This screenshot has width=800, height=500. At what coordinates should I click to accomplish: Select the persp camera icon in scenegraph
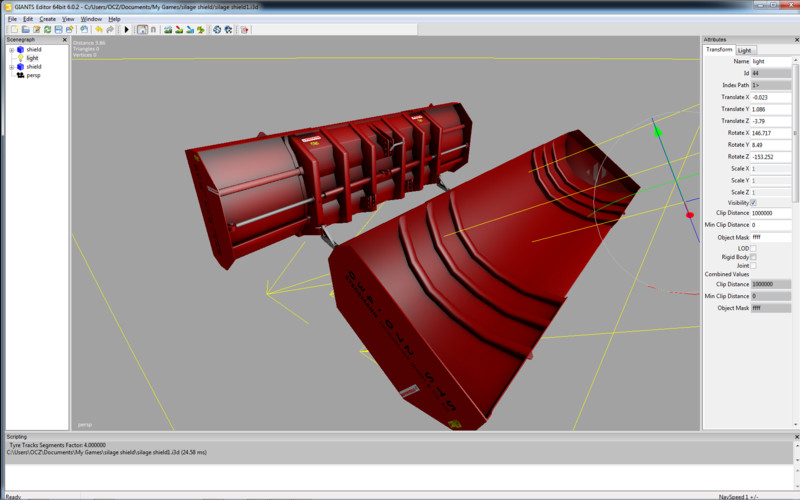(20, 75)
